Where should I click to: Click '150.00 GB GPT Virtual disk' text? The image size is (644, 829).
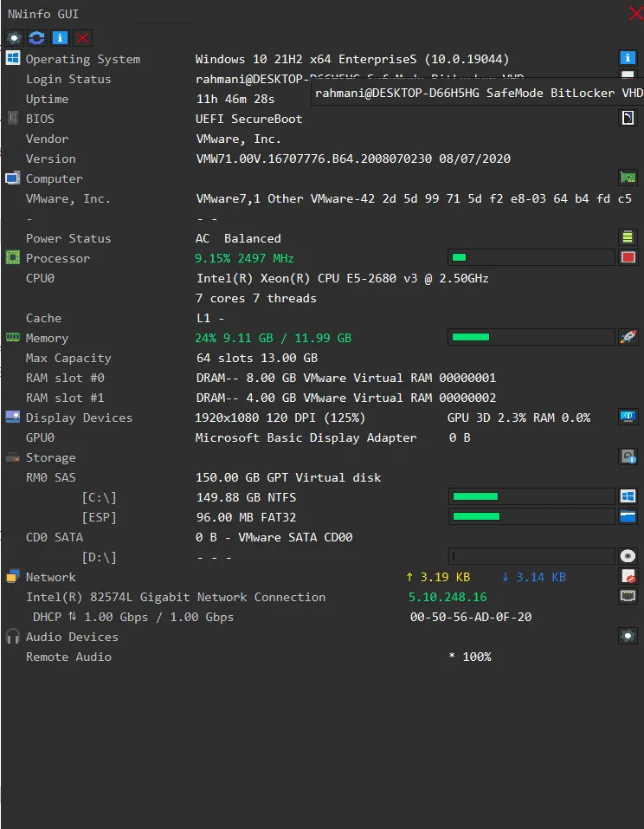288,477
